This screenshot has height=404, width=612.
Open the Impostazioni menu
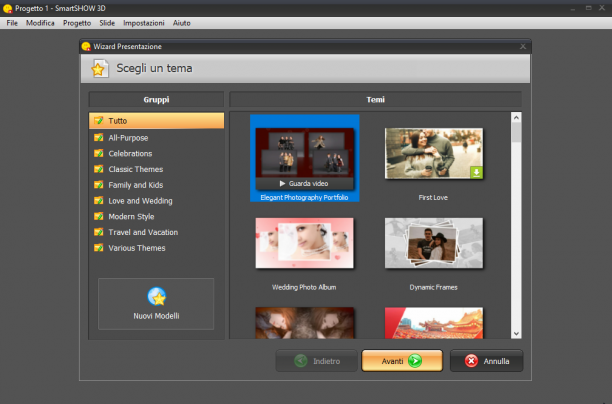coord(144,23)
